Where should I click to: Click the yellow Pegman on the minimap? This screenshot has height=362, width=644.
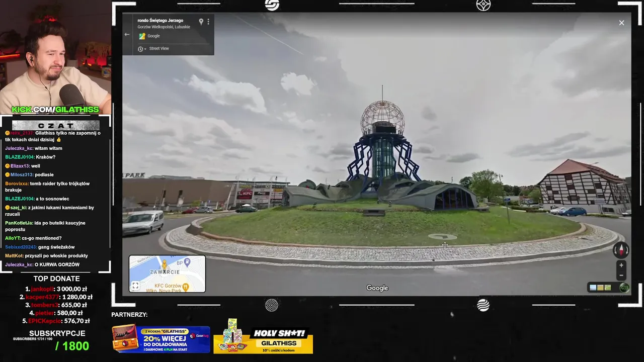click(164, 265)
